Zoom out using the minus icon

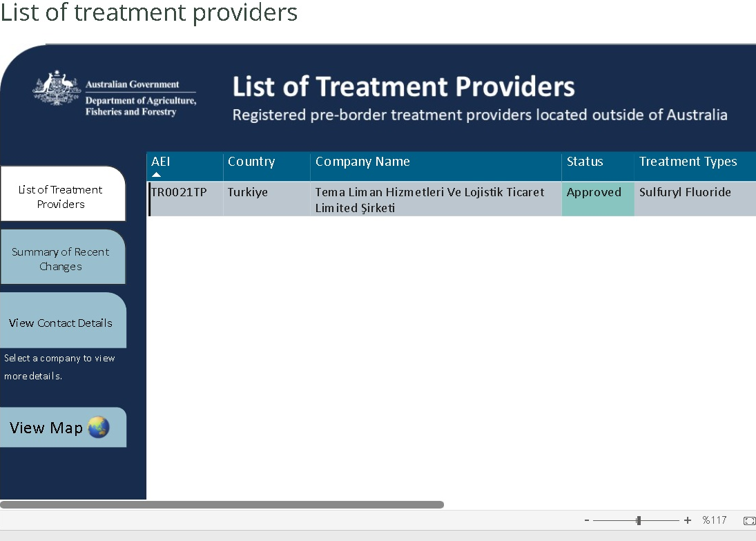(587, 520)
